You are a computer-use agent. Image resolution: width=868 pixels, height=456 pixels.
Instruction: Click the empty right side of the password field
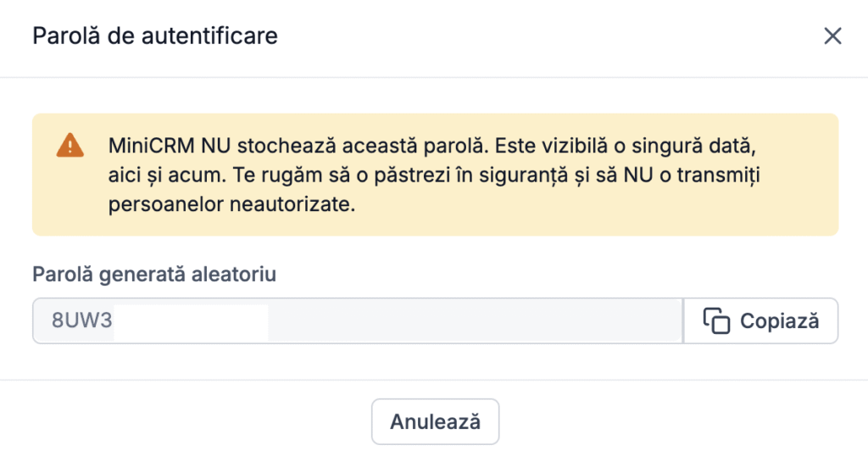click(475, 321)
